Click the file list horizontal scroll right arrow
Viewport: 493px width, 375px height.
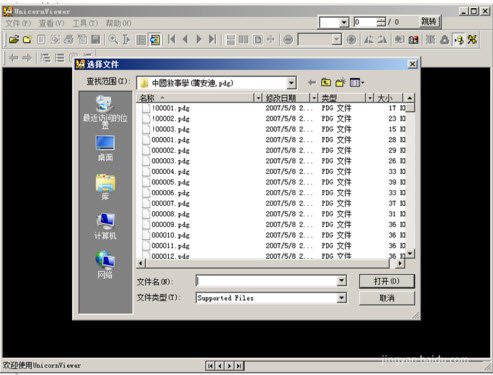(x=400, y=263)
